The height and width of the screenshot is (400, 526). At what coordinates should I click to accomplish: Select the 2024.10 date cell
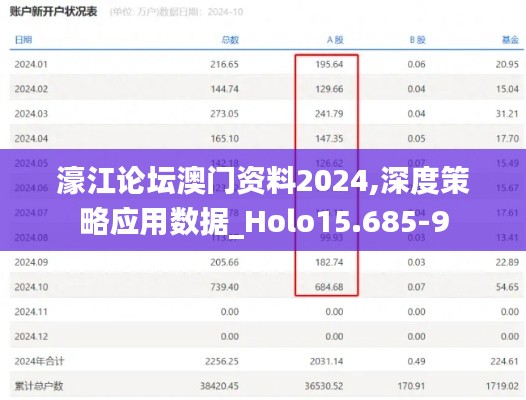(31, 287)
